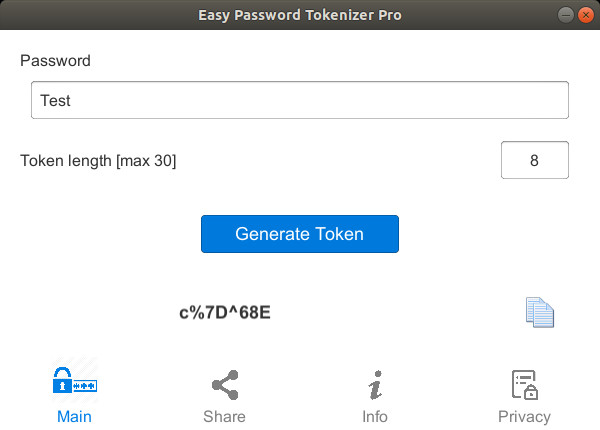Go to the 'Privacy' tab label

click(524, 416)
